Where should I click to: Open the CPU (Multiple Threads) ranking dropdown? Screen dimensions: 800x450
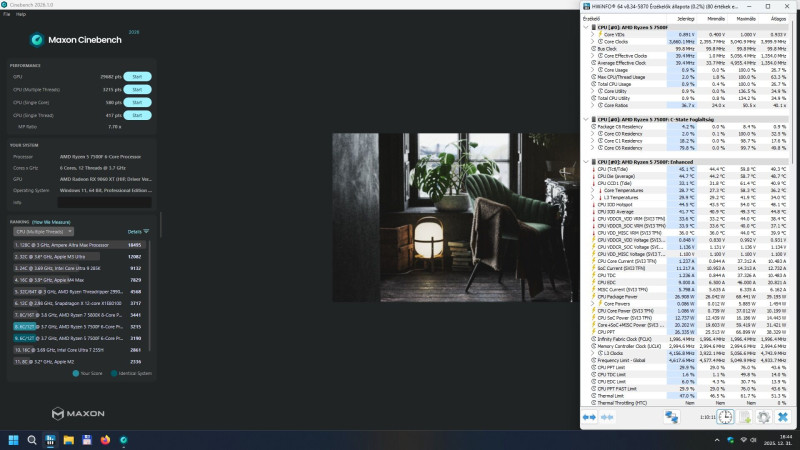tap(43, 232)
